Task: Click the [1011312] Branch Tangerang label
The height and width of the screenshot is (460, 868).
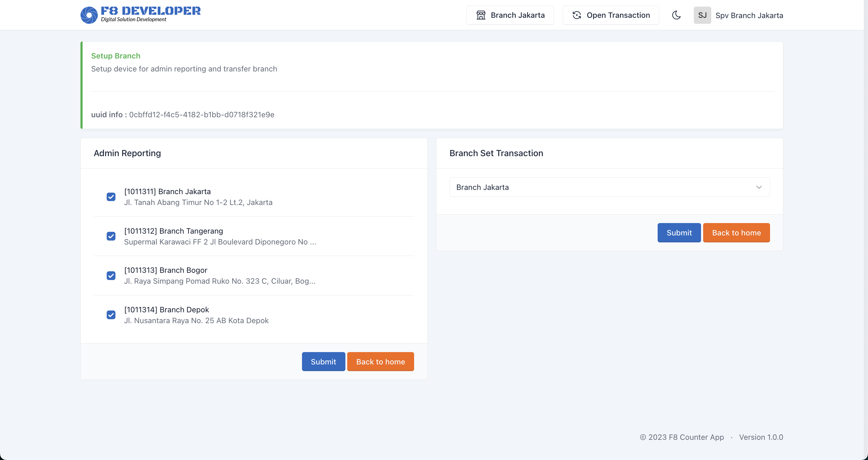Action: coord(174,231)
